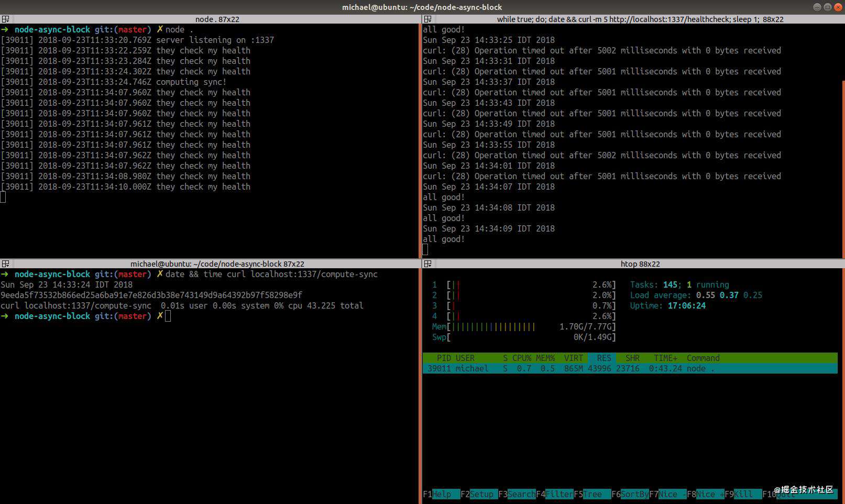Click the 'Uptime: 17:06:24' text
The image size is (845, 504).
pyautogui.click(x=667, y=305)
